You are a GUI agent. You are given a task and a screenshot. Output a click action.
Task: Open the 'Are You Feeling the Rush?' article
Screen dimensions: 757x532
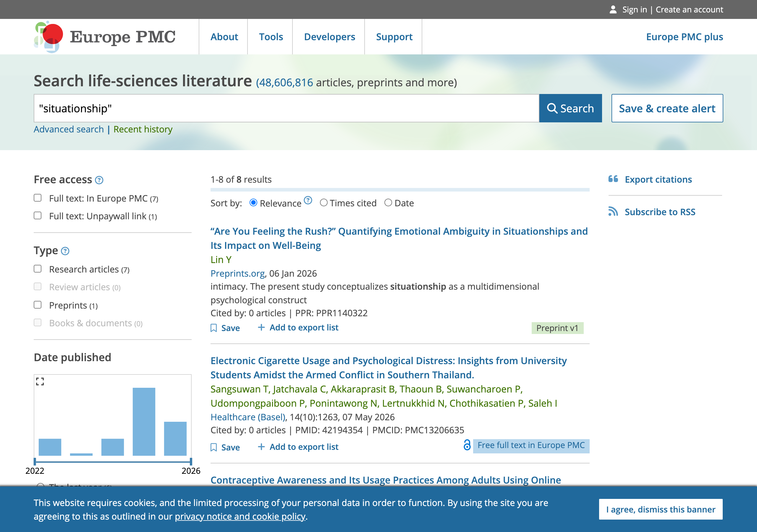point(399,238)
